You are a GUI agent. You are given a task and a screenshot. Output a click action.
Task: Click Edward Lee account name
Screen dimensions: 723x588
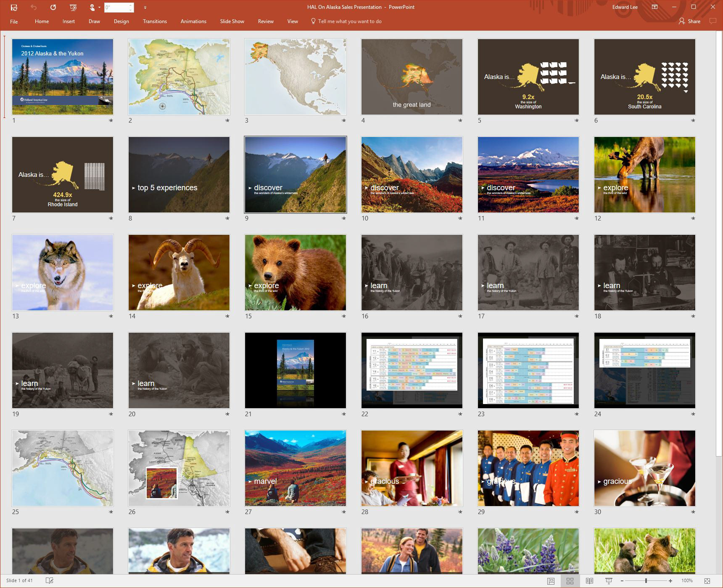point(625,7)
